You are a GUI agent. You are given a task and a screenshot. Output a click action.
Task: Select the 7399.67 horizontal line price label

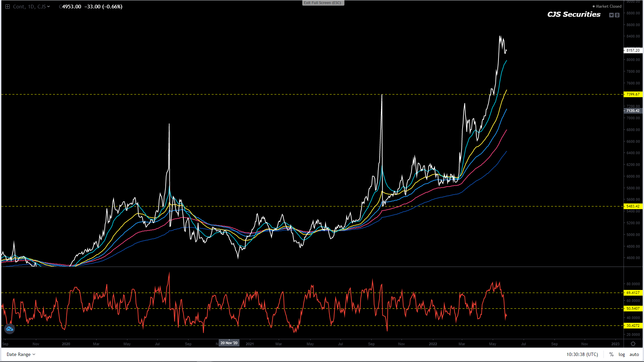[x=633, y=94]
